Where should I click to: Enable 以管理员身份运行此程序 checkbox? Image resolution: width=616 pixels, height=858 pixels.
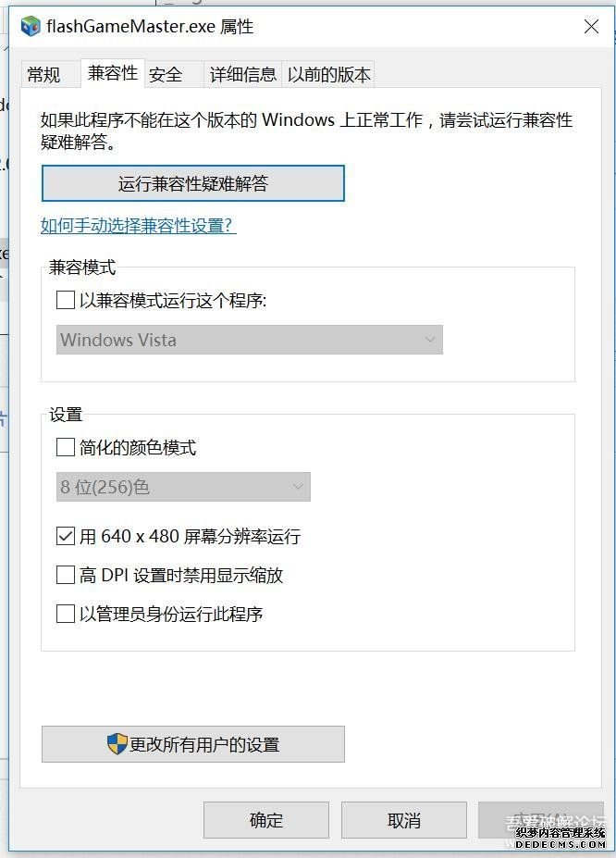pos(66,614)
